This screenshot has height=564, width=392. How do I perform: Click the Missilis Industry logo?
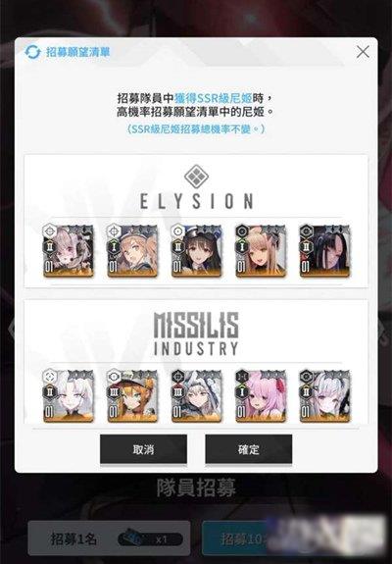pyautogui.click(x=196, y=334)
